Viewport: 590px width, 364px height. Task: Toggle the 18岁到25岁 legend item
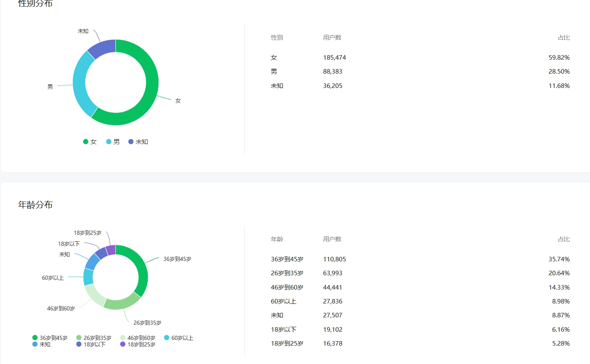point(138,344)
